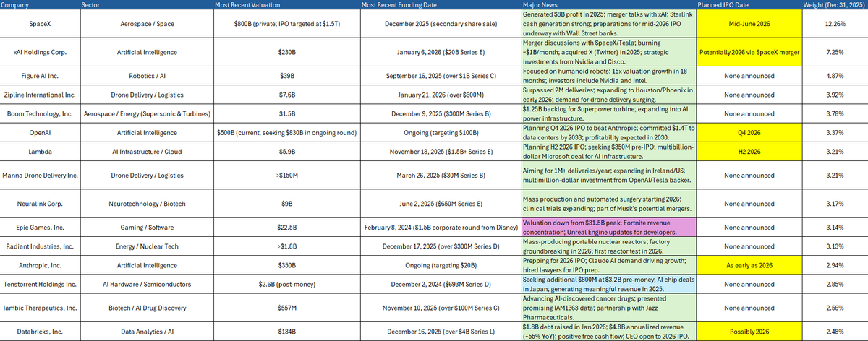Select Aerospace / Energy (Supersonic & Turbines) cell
The width and height of the screenshot is (868, 341).
(148, 113)
